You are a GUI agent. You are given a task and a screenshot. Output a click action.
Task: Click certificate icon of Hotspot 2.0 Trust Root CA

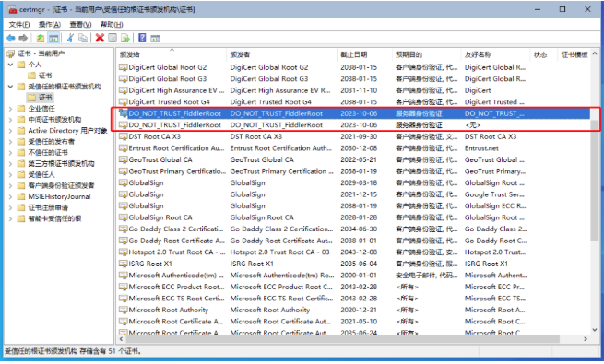(x=124, y=252)
